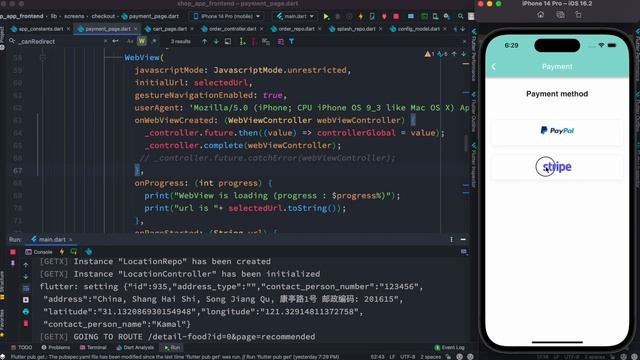Click the editor vertical scrollbar thumb
The height and width of the screenshot is (360, 640).
[x=466, y=143]
